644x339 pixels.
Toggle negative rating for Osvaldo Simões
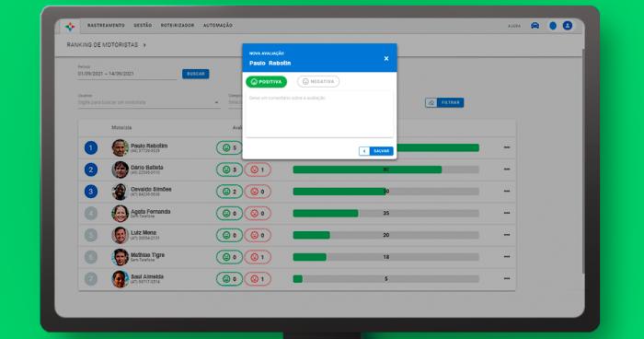pos(258,192)
